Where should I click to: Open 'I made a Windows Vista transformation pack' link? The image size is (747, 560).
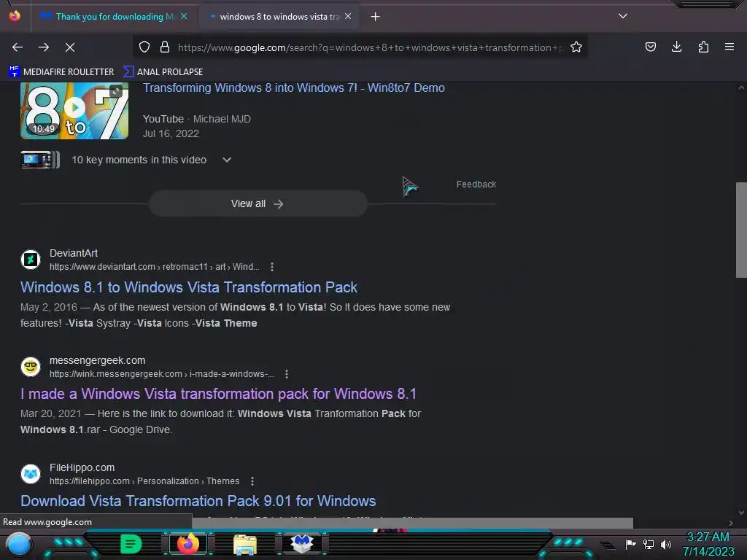219,394
